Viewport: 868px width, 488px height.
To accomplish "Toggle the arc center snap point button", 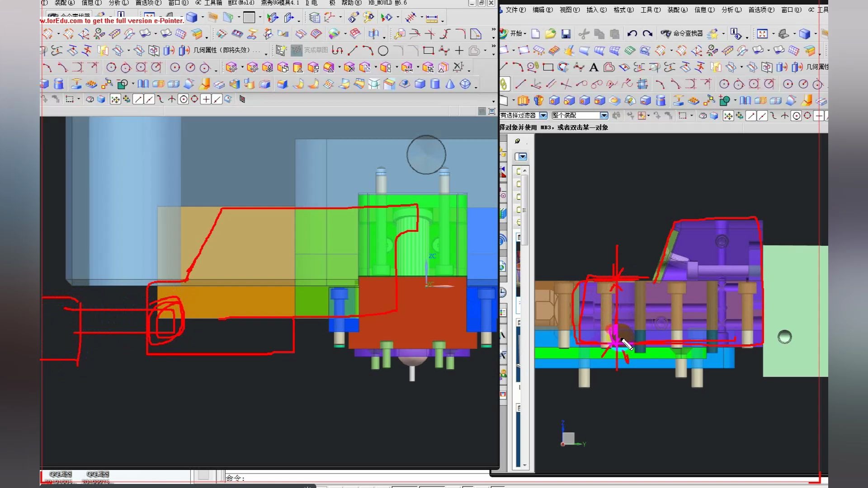I will (x=183, y=99).
